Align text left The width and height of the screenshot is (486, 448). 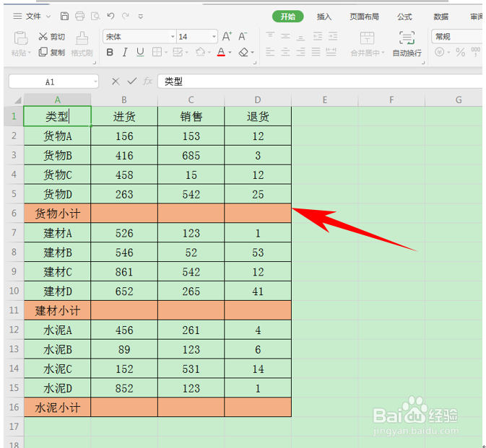pos(270,52)
